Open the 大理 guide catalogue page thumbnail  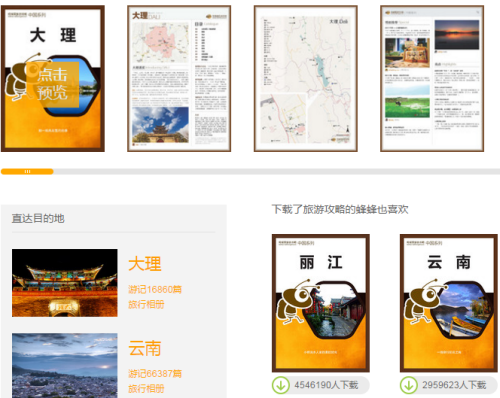click(x=179, y=79)
